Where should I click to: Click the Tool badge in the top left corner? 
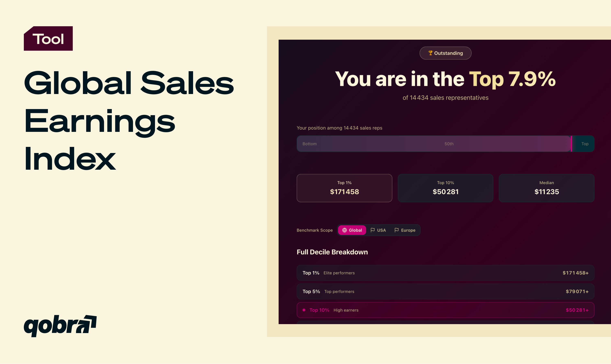(48, 38)
